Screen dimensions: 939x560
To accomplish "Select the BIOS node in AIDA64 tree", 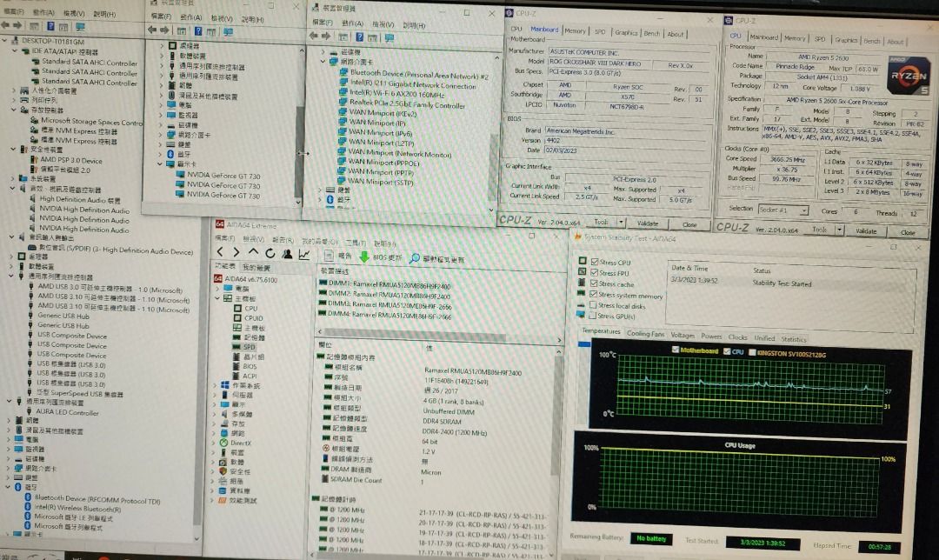I will pos(250,366).
